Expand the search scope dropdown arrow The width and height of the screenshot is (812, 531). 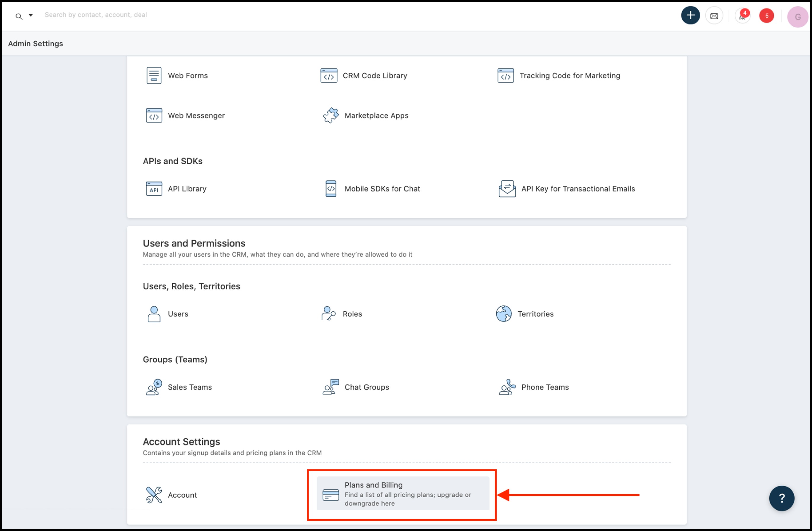tap(31, 15)
